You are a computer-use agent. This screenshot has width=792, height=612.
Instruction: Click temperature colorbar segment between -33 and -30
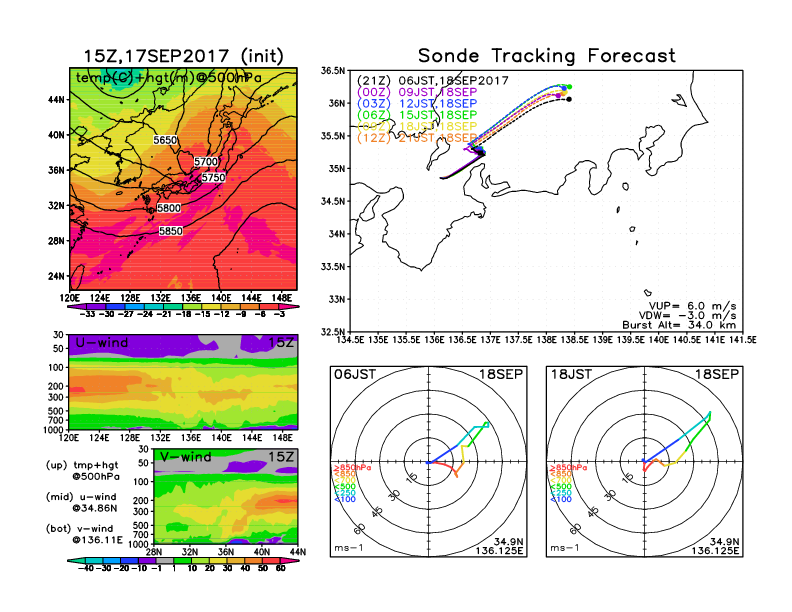click(x=96, y=307)
